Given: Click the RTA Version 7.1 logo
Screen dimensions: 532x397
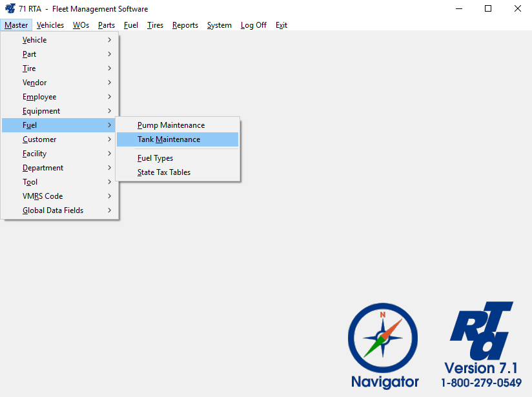Looking at the screenshot, I should click(x=481, y=343).
